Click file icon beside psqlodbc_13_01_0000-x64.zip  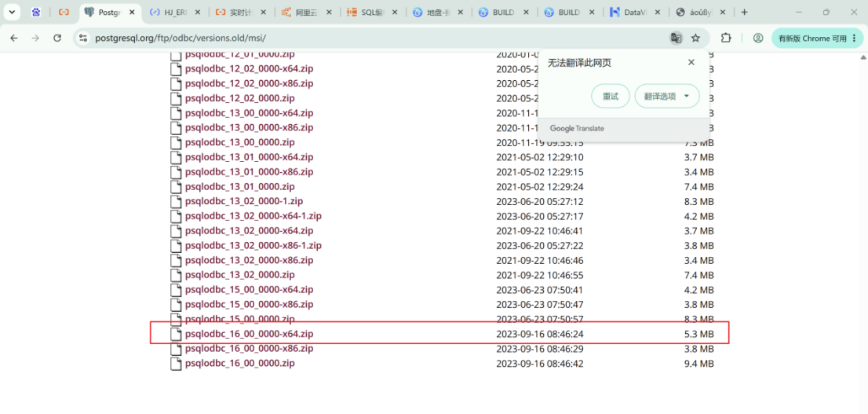[176, 157]
